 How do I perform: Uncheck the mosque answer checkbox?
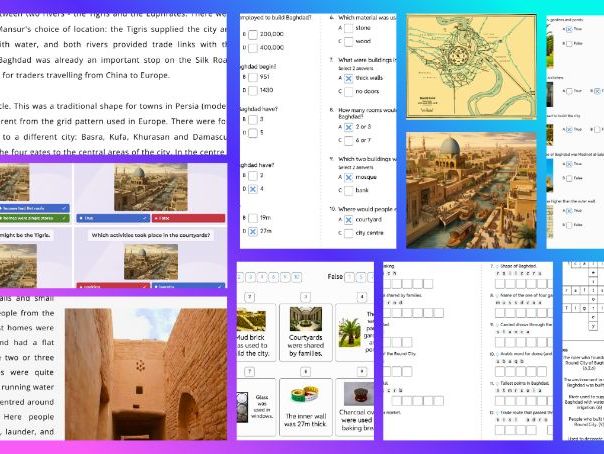[x=348, y=178]
